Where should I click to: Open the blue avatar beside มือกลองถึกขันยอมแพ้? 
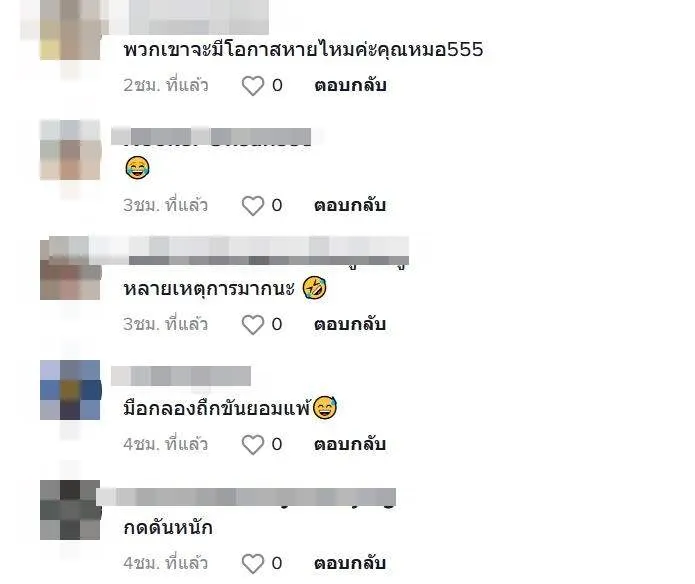coord(70,390)
